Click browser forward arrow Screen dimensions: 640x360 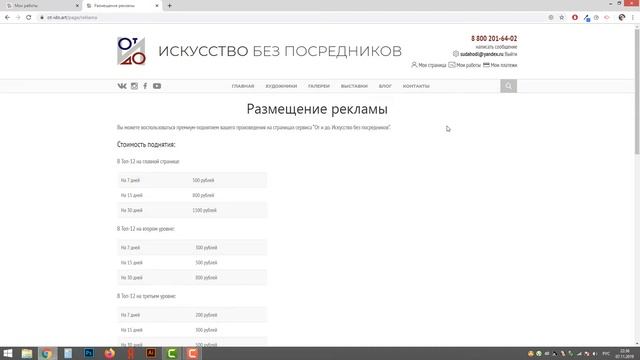point(18,18)
